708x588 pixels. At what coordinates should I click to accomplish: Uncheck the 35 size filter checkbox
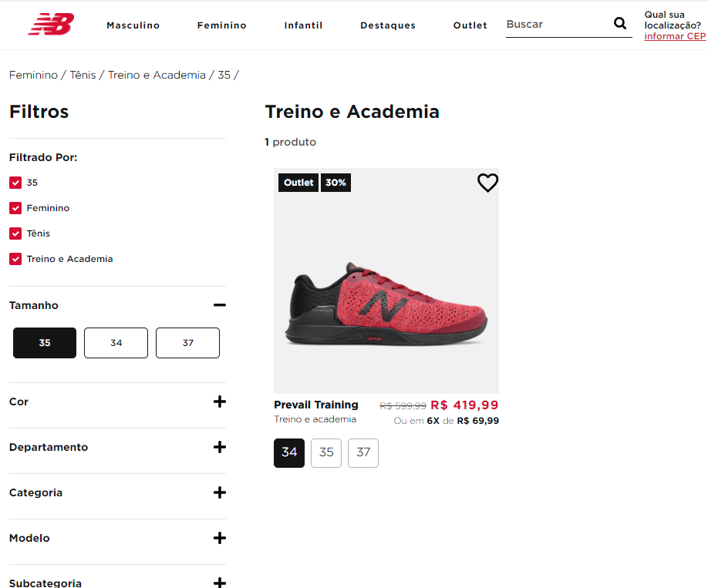pyautogui.click(x=15, y=183)
